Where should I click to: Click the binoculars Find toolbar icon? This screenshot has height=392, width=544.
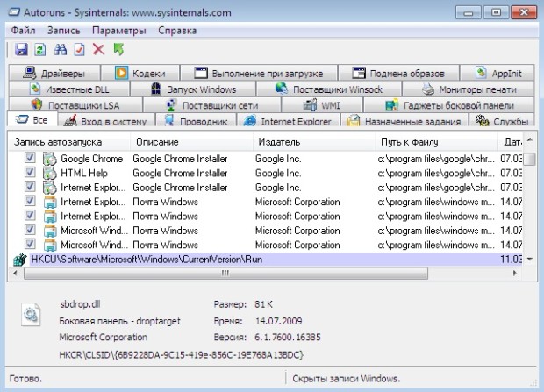tap(61, 50)
